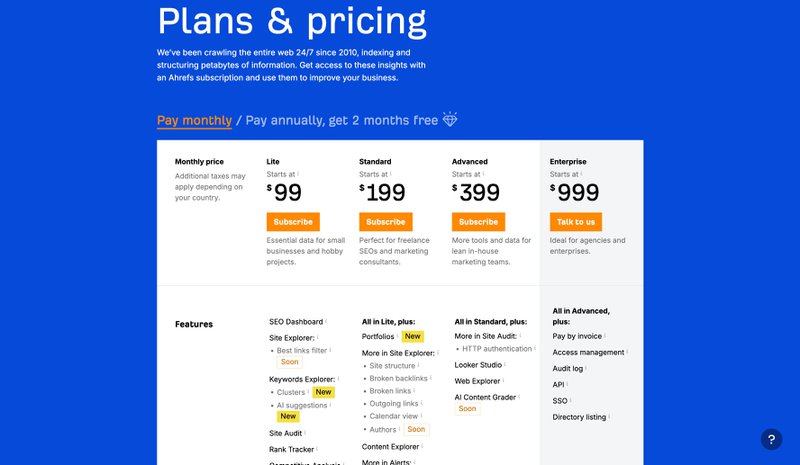Click Talk to us for Enterprise
The width and height of the screenshot is (800, 465).
tap(576, 222)
